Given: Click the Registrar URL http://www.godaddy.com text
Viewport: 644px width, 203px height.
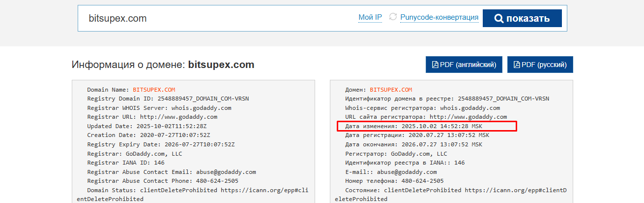Looking at the screenshot, I should [x=178, y=117].
